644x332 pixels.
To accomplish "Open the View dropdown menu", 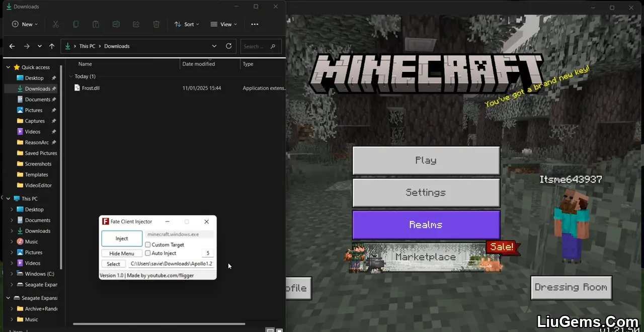I will [223, 24].
